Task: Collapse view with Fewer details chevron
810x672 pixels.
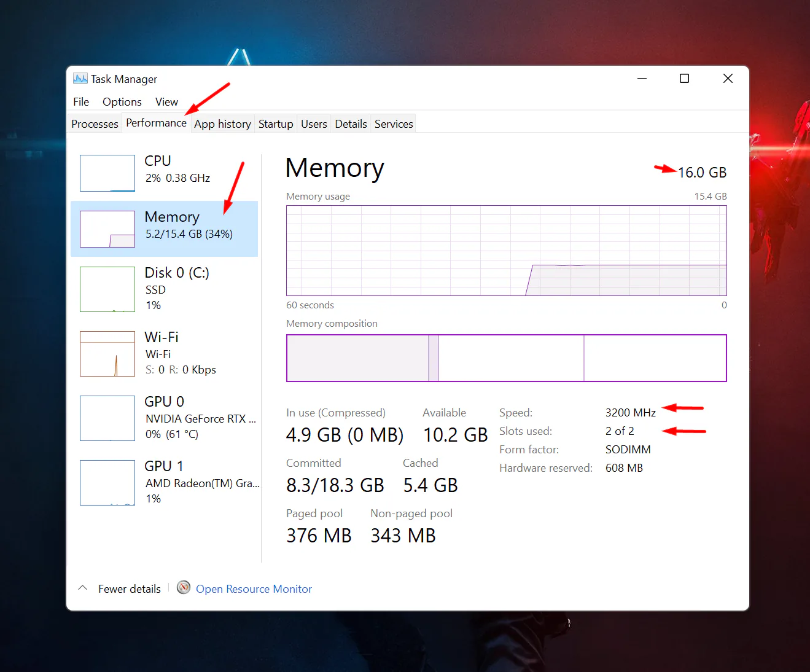Action: 83,588
